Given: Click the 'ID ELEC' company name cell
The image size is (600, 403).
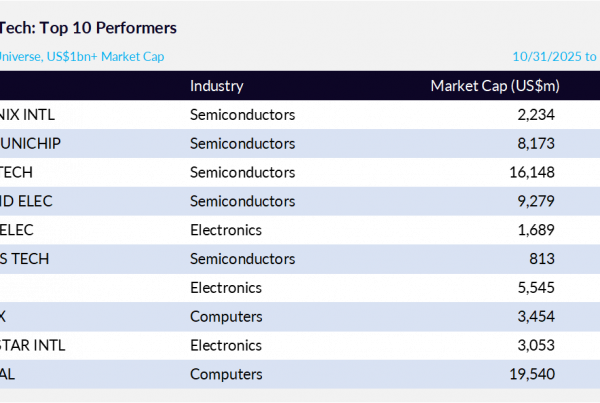Looking at the screenshot, I should pos(26,201).
